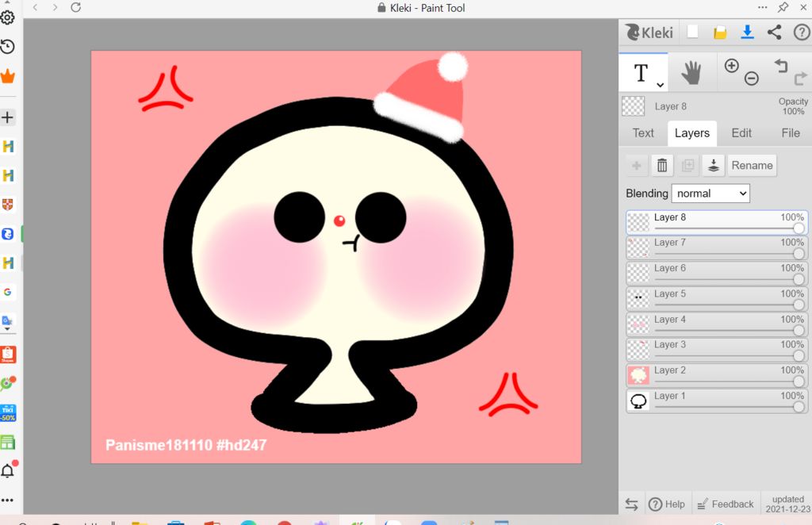Screen dimensions: 812x525
Task: Share the drawing
Action: point(774,32)
